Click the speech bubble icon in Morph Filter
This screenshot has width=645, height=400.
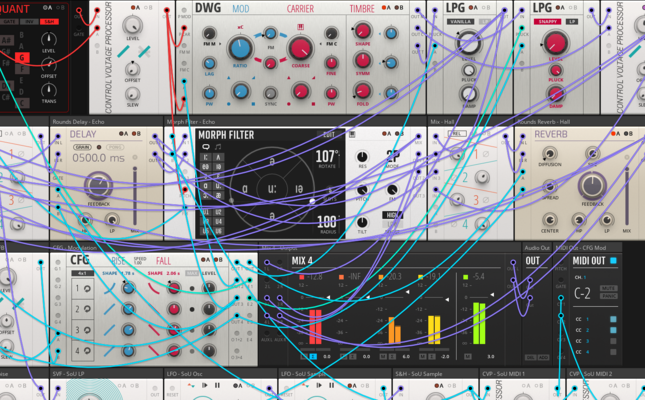(x=206, y=147)
